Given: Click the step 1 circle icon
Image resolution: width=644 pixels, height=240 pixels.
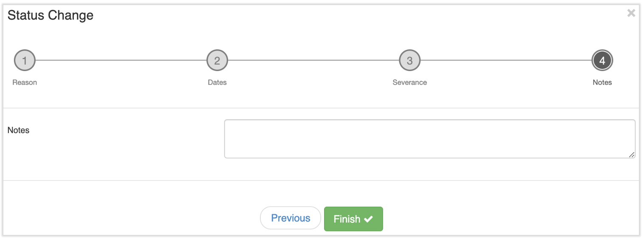Looking at the screenshot, I should click(25, 60).
